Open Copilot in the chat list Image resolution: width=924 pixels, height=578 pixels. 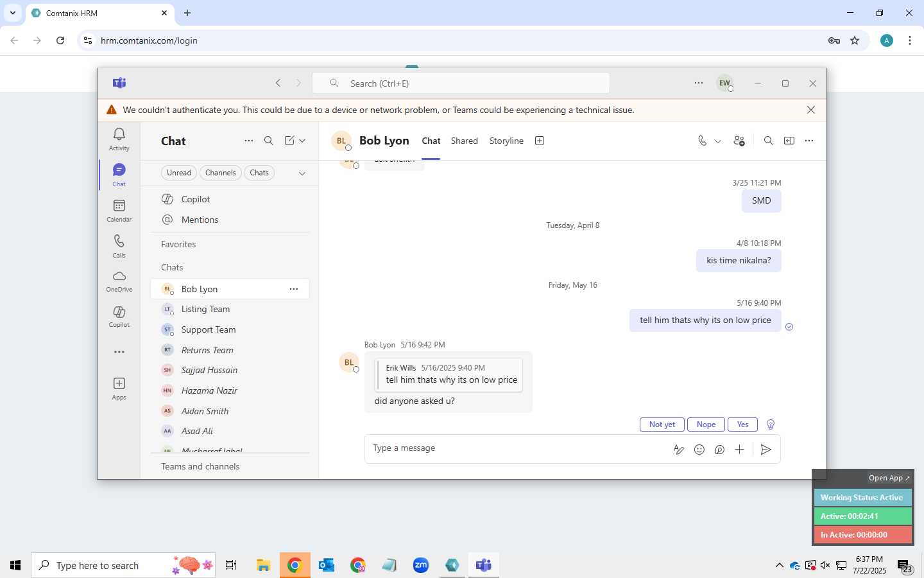(230, 199)
